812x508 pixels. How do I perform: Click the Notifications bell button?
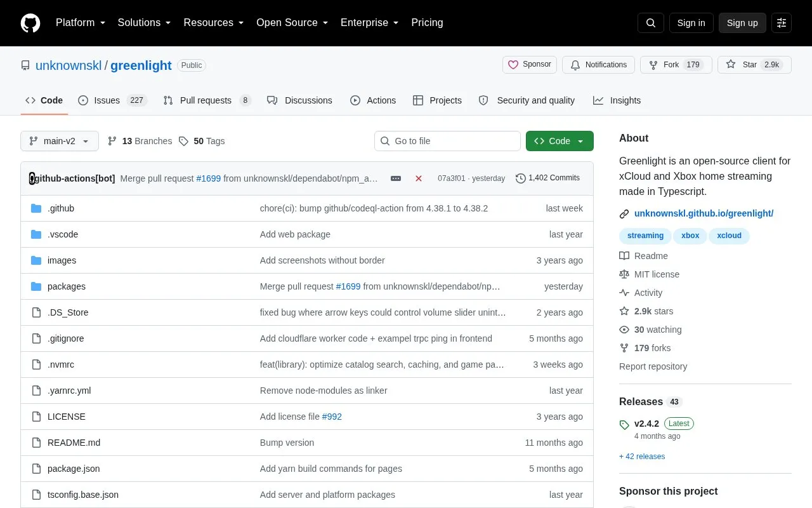pos(598,65)
